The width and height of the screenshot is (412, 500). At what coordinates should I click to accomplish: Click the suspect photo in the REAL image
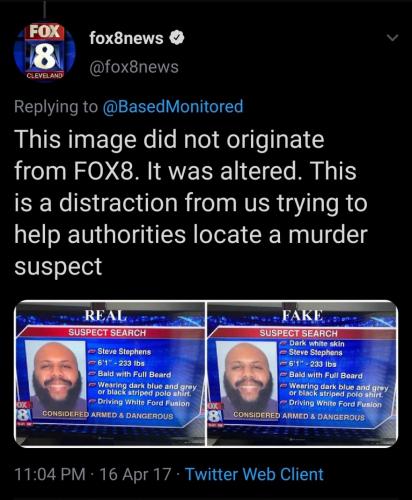tap(56, 376)
